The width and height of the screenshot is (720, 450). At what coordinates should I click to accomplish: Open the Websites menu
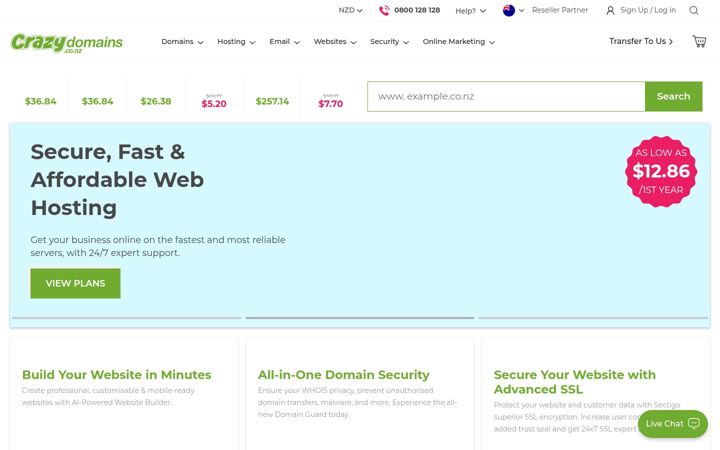coord(335,41)
